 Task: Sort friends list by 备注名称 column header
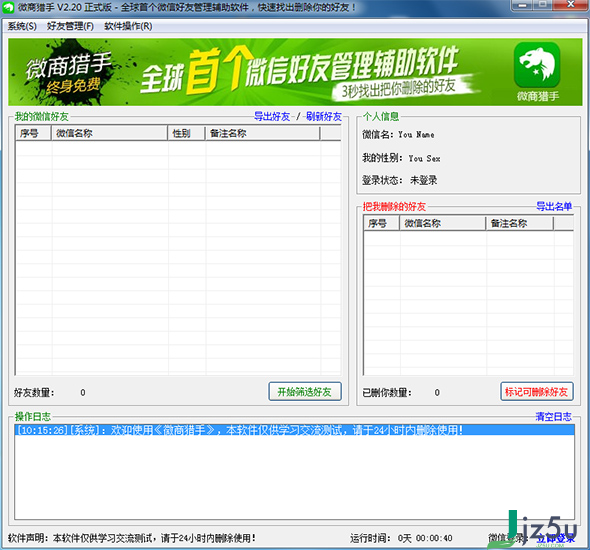pos(262,133)
